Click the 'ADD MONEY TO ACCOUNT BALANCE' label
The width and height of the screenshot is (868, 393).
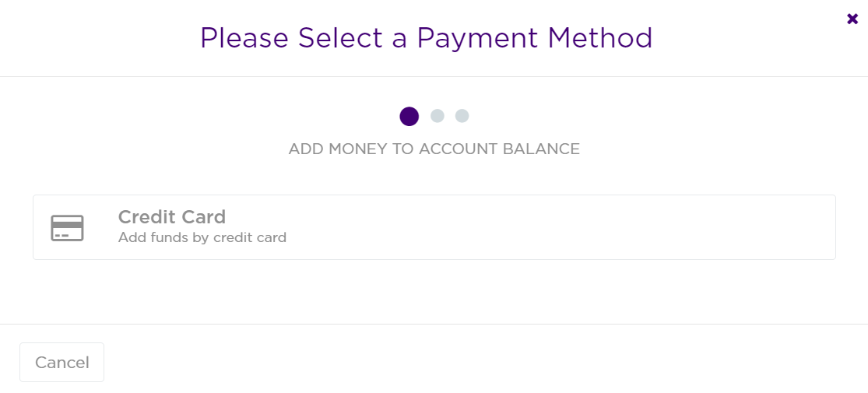434,149
